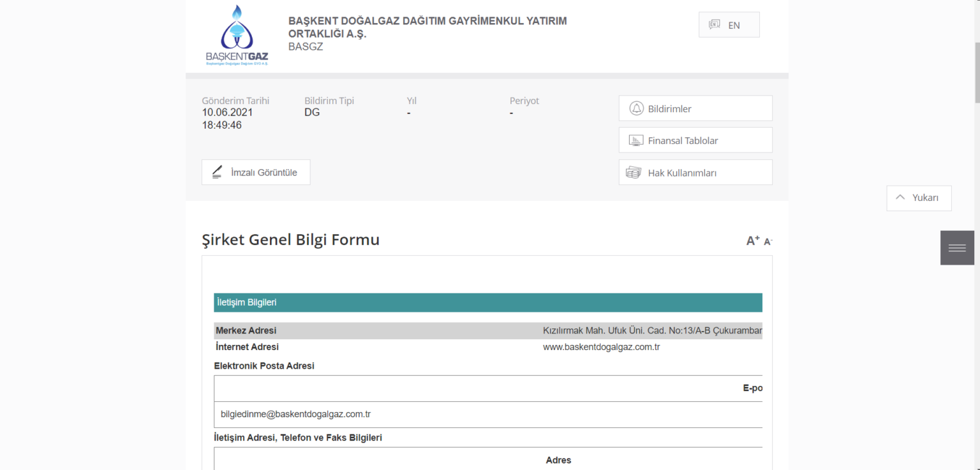Go to top with Yukarı button
The height and width of the screenshot is (470, 980).
919,198
